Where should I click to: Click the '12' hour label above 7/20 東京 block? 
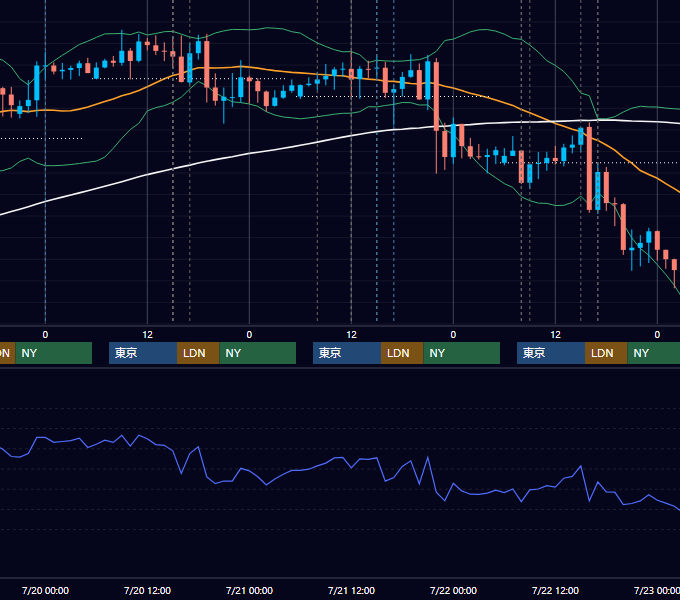point(147,335)
